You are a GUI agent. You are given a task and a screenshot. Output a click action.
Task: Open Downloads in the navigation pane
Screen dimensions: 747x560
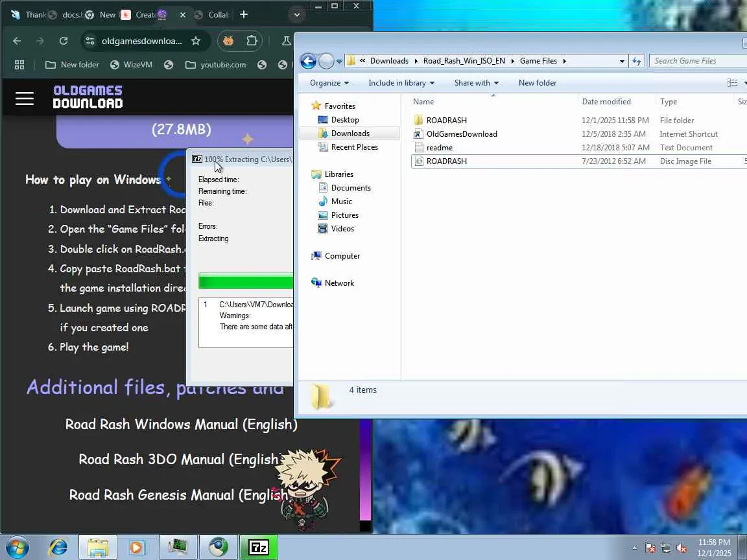coord(350,134)
